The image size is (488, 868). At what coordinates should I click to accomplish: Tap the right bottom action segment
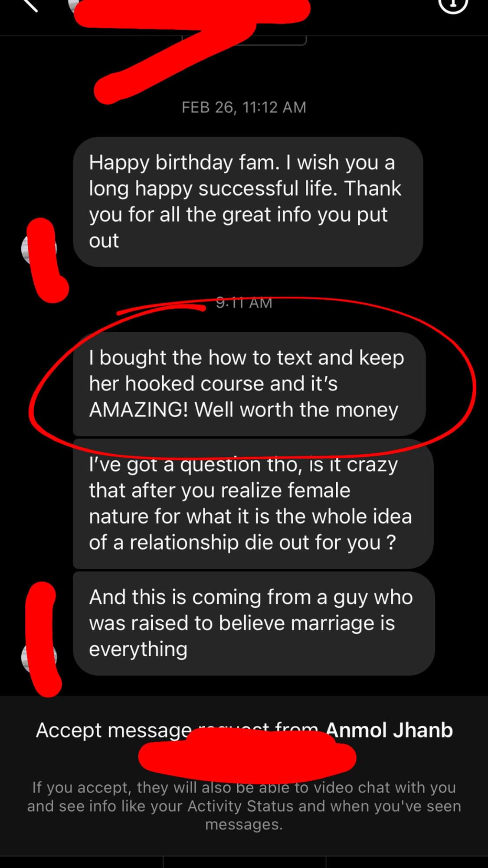point(407,862)
